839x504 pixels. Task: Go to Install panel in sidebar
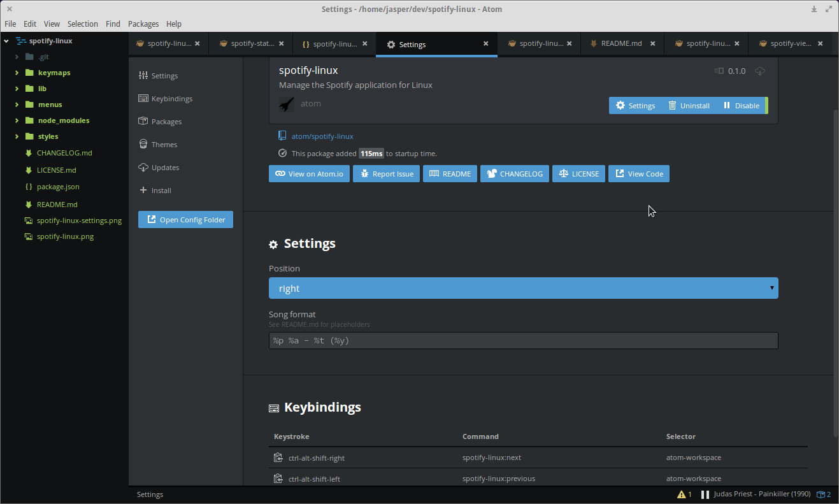coord(155,191)
